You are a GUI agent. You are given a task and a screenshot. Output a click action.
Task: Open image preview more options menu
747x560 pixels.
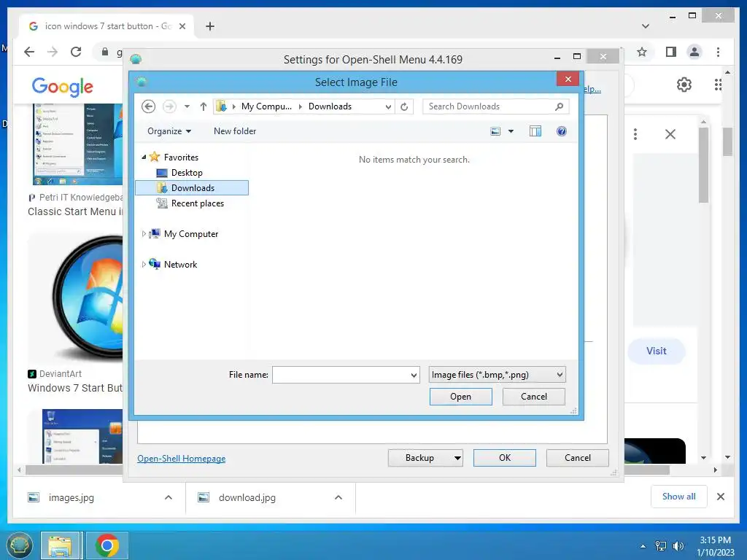(x=635, y=134)
